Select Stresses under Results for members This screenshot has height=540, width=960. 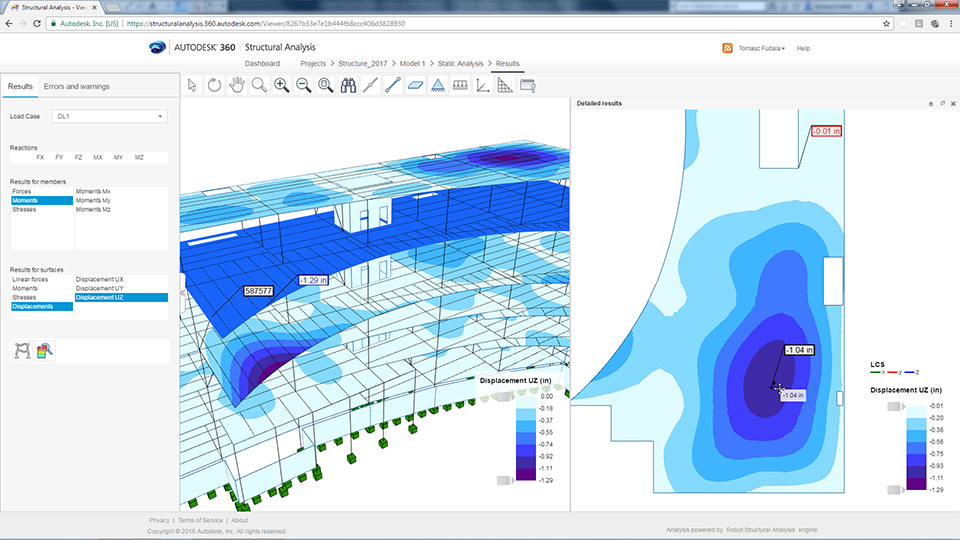click(22, 210)
